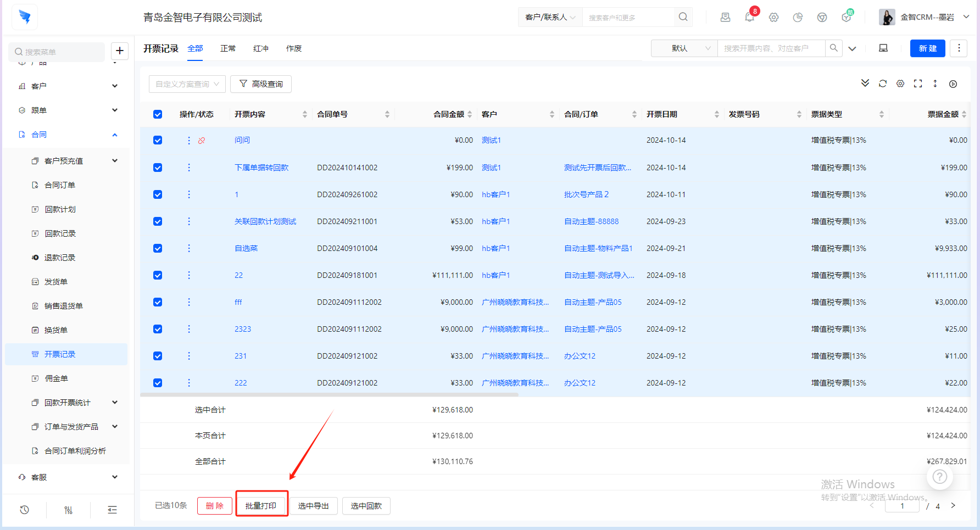
Task: Open the settings gear in top bar
Action: pos(773,17)
